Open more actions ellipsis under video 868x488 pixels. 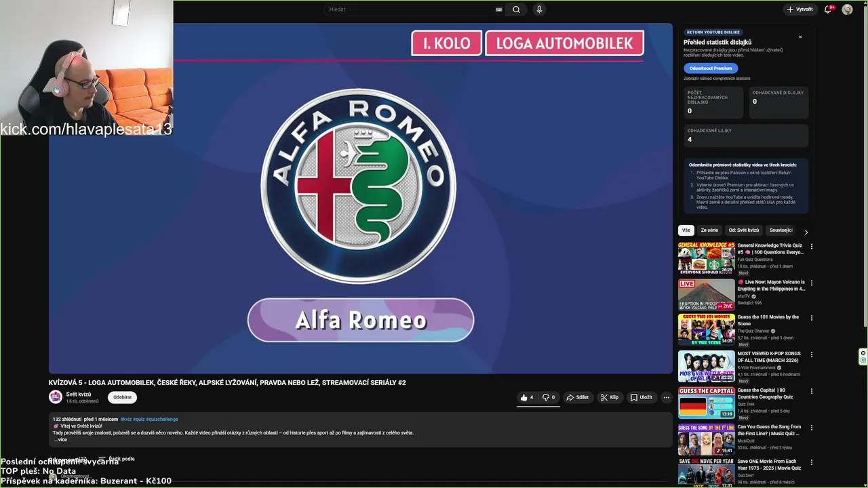tap(667, 397)
